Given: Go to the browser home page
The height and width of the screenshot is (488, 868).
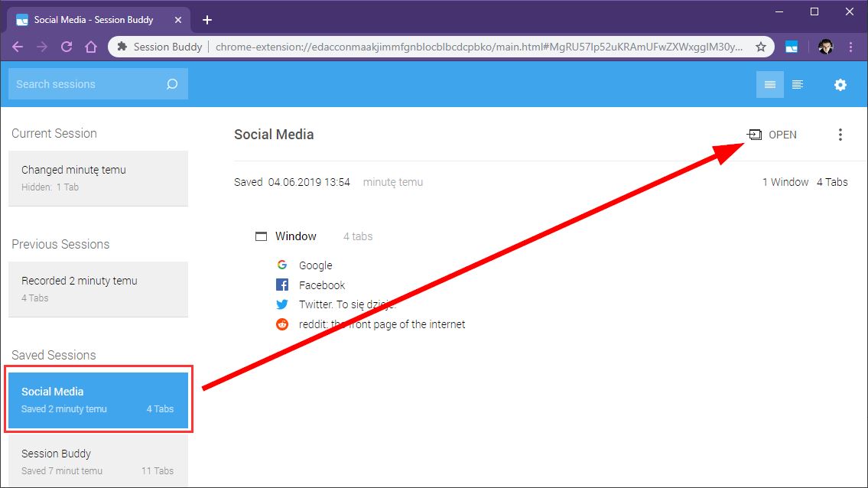Looking at the screenshot, I should click(91, 47).
